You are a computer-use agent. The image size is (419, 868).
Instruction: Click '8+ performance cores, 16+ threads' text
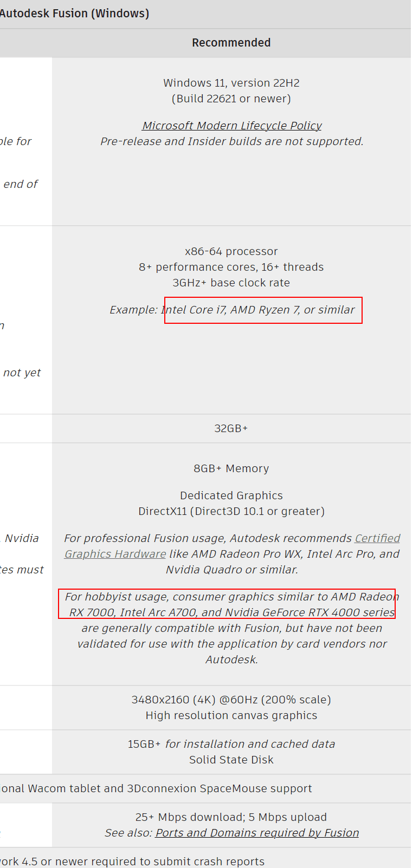[231, 267]
